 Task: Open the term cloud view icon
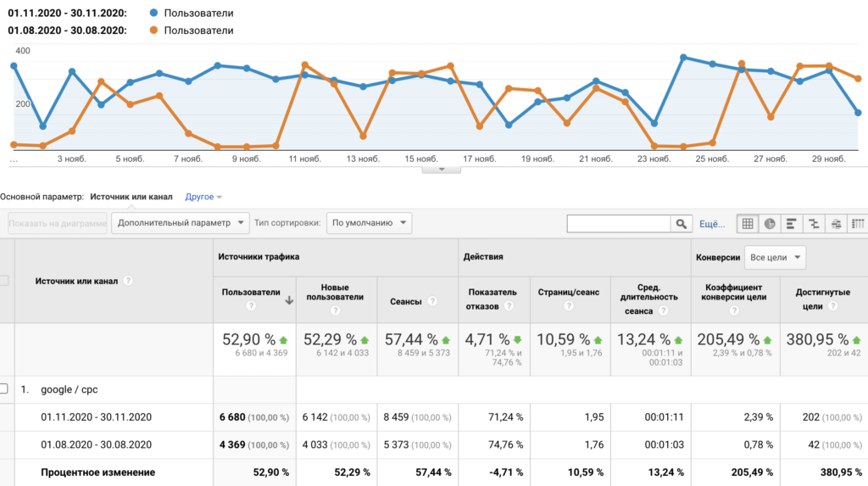(x=836, y=224)
